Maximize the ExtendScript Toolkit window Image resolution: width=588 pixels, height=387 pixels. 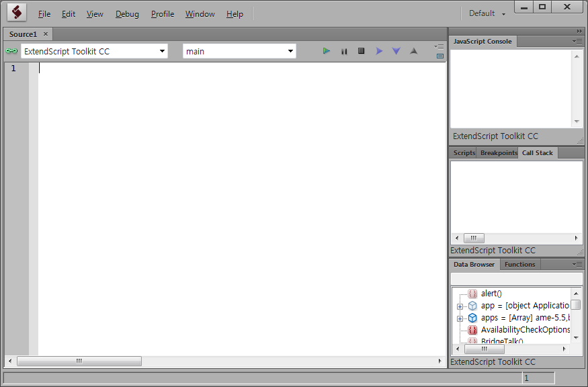(542, 7)
